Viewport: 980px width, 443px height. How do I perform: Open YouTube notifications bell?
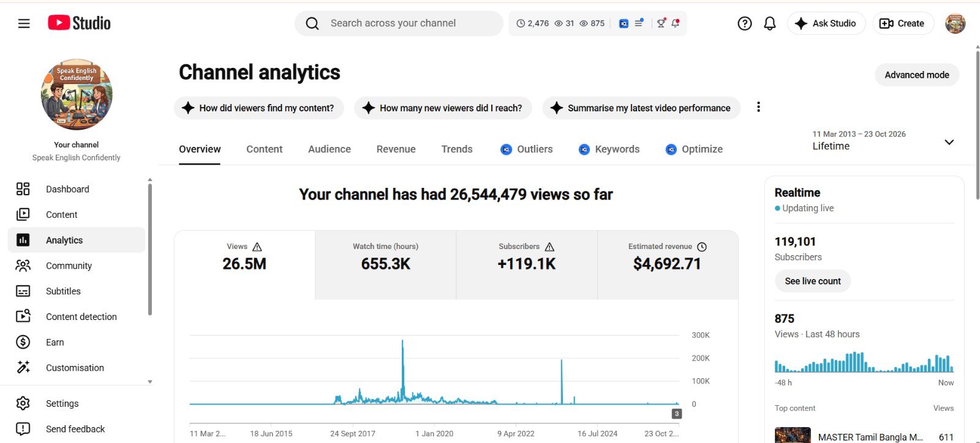770,23
